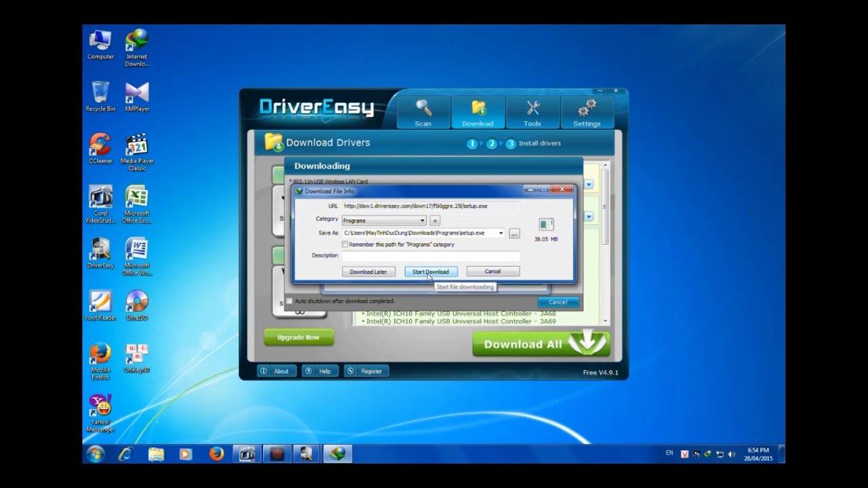Select step 2 circle in progress indicator
Image resolution: width=868 pixels, height=488 pixels.
tap(492, 143)
